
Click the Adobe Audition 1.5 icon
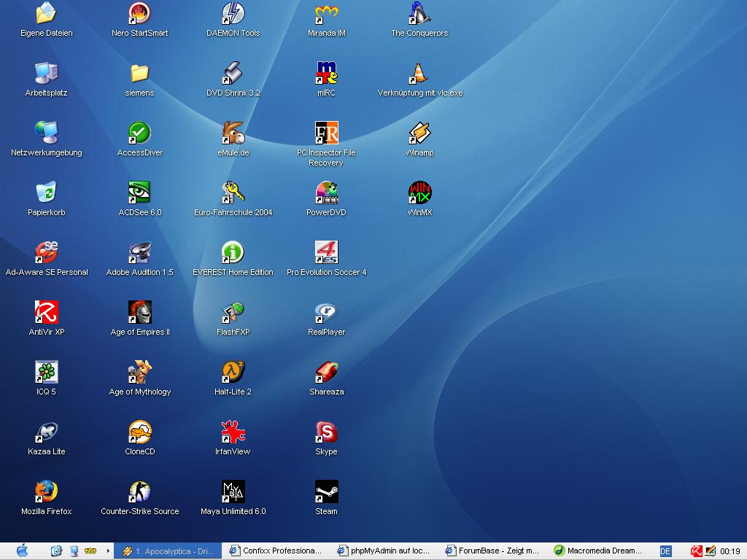tap(139, 252)
